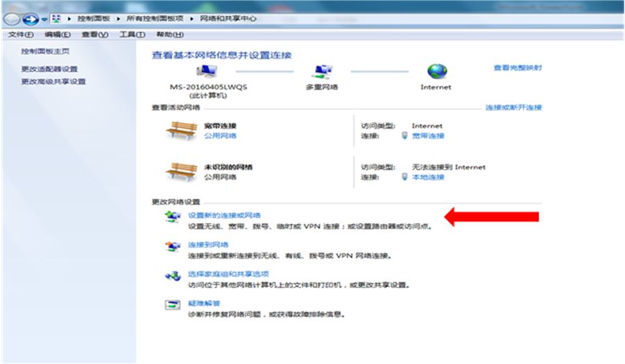Open the 查看(V) menu
625x364 pixels.
(x=94, y=35)
